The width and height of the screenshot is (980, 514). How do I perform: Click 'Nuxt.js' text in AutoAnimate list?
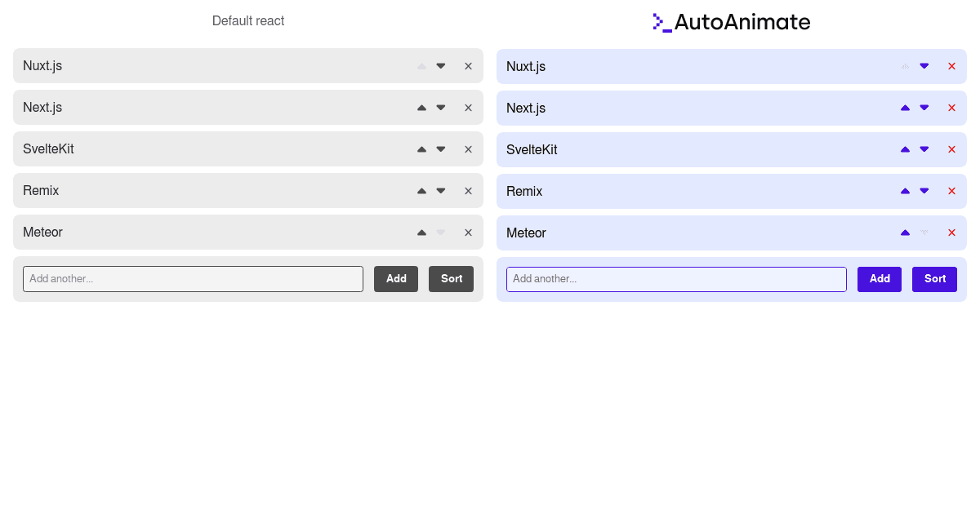click(x=526, y=67)
